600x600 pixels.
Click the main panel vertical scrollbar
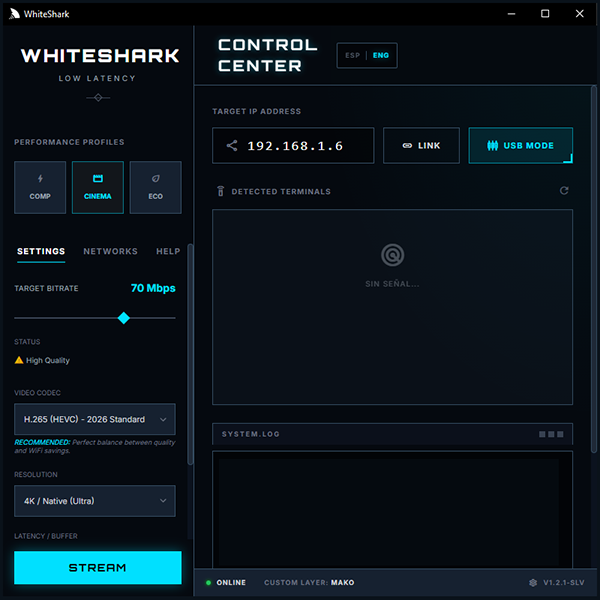pyautogui.click(x=593, y=269)
